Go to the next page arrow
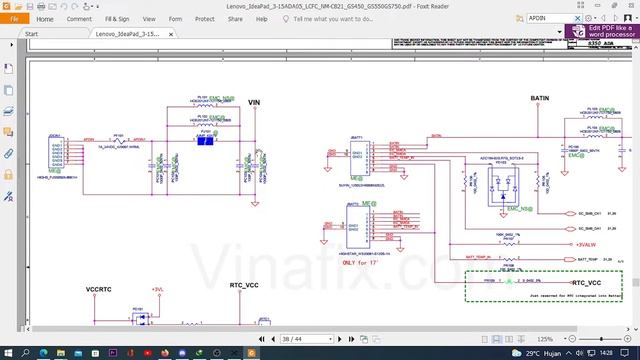 coord(340,339)
